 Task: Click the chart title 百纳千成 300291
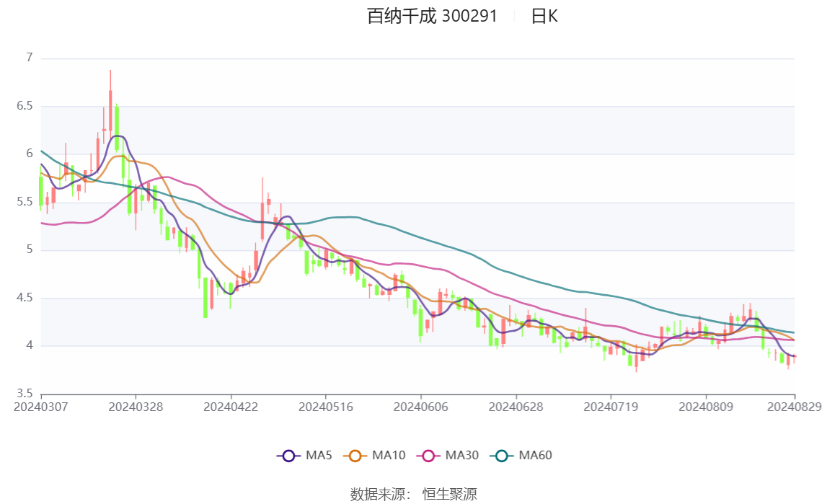432,17
